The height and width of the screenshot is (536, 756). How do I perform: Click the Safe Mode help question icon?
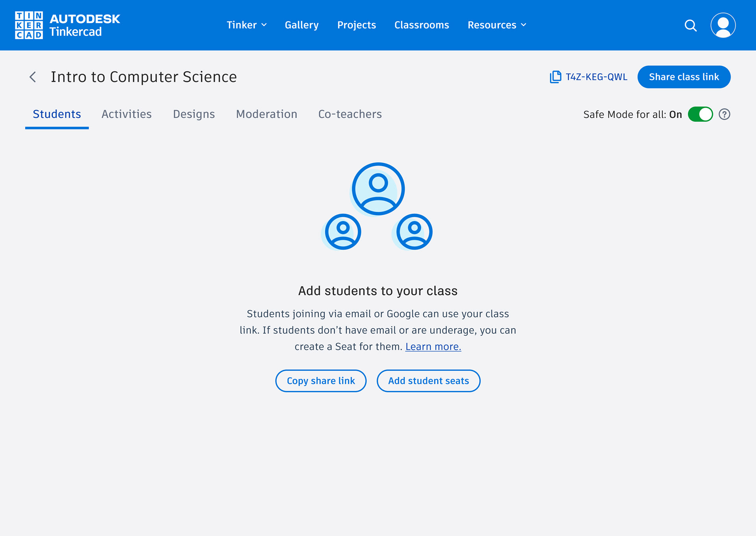pyautogui.click(x=724, y=114)
